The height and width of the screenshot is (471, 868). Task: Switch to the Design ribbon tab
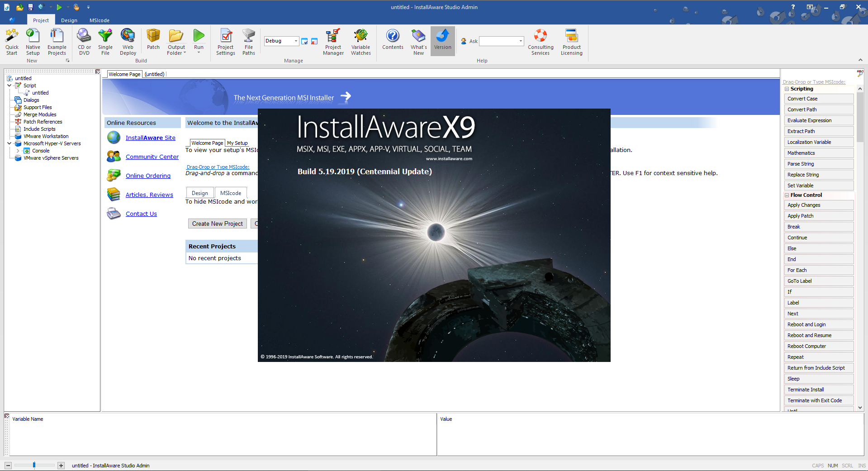click(x=69, y=20)
